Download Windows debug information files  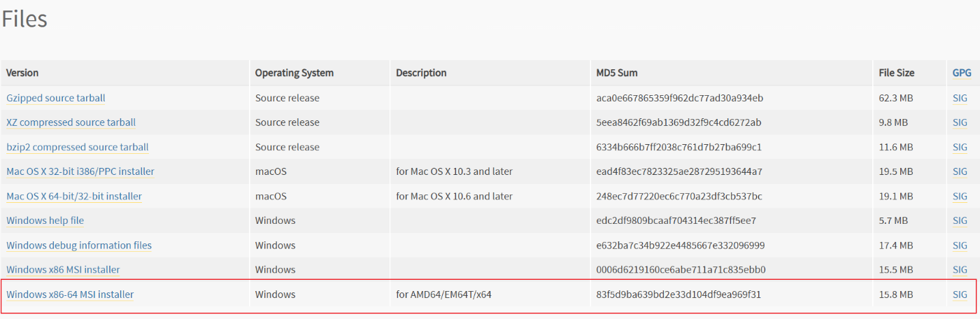(x=79, y=245)
